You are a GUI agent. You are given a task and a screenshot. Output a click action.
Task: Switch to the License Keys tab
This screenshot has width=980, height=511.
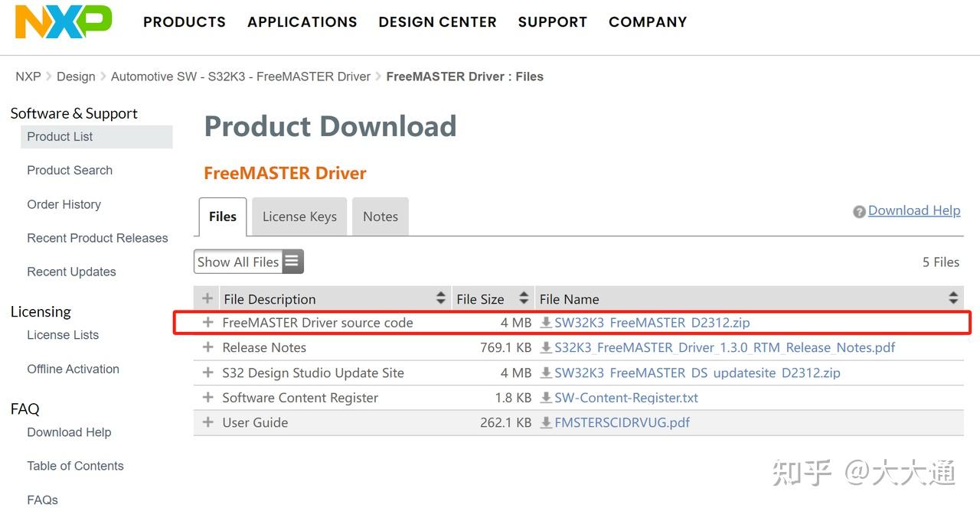tap(299, 216)
